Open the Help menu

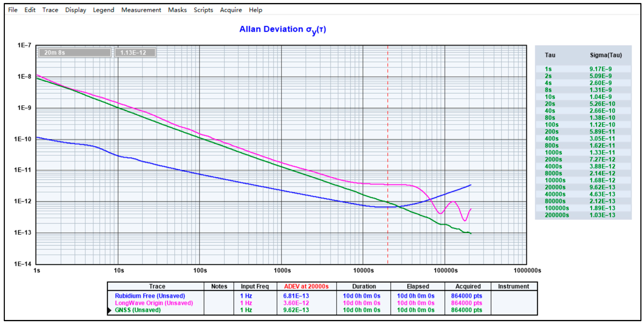[x=255, y=10]
